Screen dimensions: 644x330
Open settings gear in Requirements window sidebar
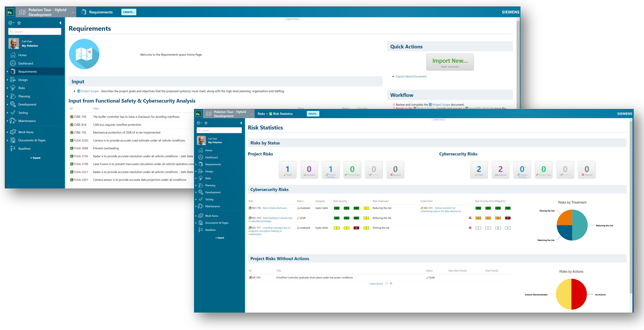click(11, 23)
